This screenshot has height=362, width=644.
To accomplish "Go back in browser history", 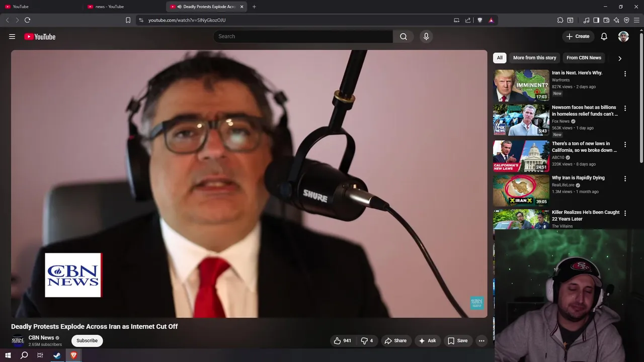I will 7,20.
